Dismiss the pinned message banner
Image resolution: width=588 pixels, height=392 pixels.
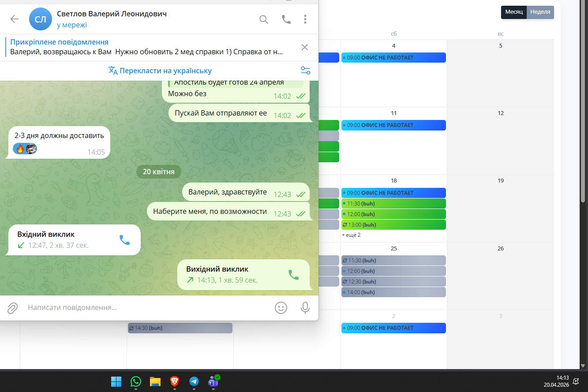[304, 47]
